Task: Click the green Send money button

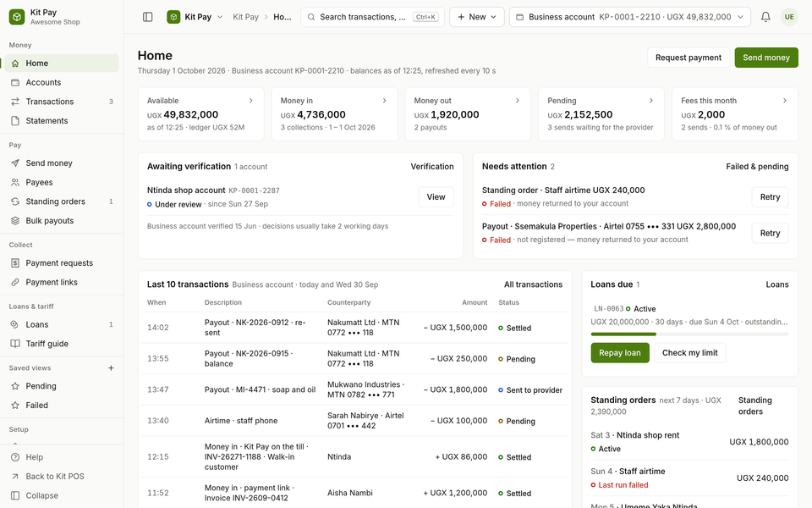Action: 766,58
